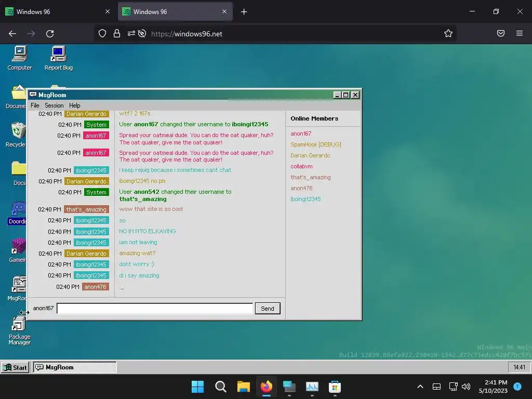Open the Windows Start logo on taskbar
The height and width of the screenshot is (399, 532).
(x=197, y=387)
